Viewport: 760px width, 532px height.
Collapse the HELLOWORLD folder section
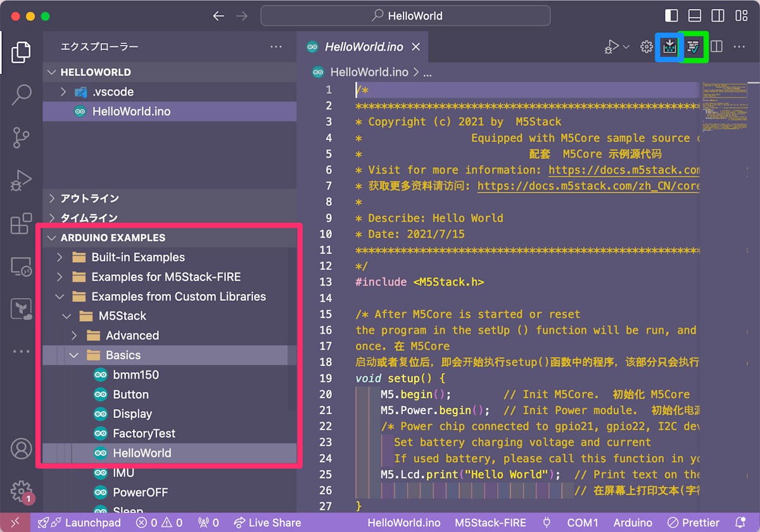[x=170, y=72]
